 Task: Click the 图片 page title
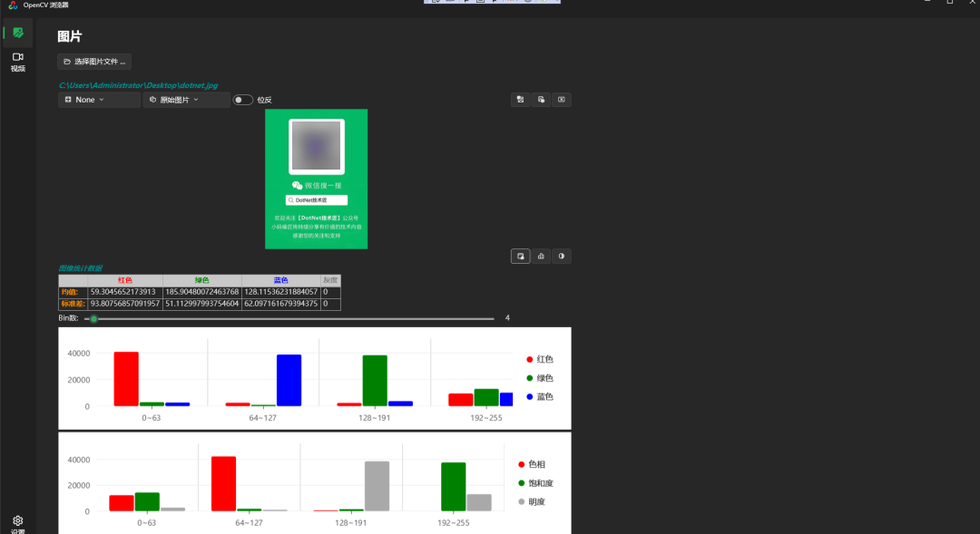click(69, 36)
